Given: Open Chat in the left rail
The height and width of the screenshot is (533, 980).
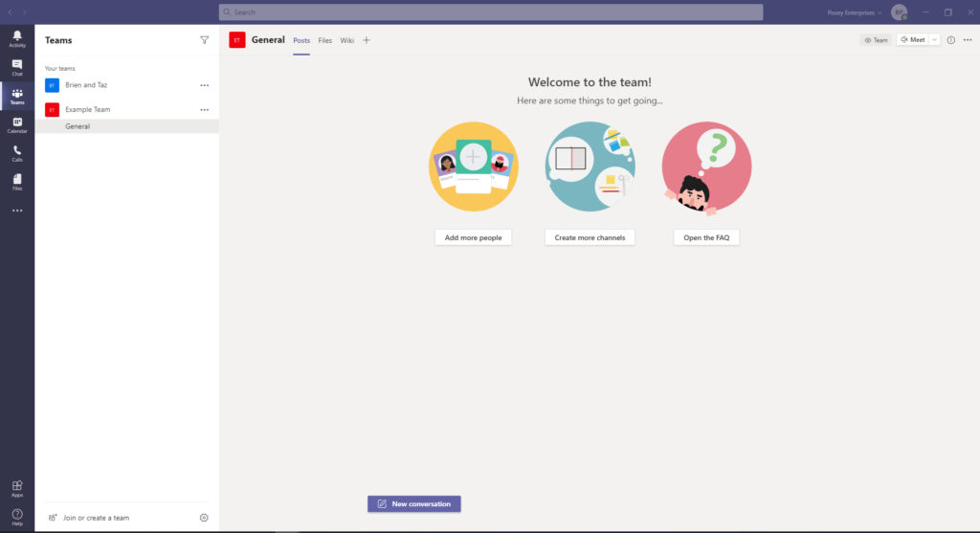Looking at the screenshot, I should 17,68.
